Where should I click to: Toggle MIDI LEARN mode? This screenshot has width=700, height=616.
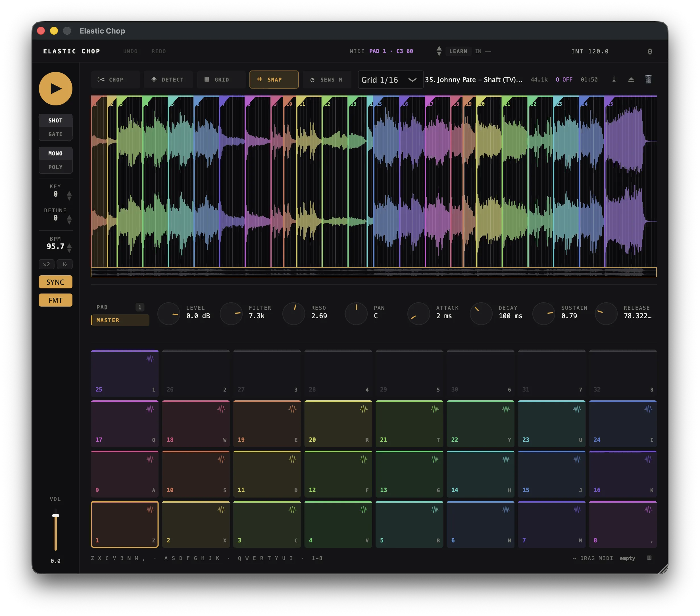tap(458, 51)
